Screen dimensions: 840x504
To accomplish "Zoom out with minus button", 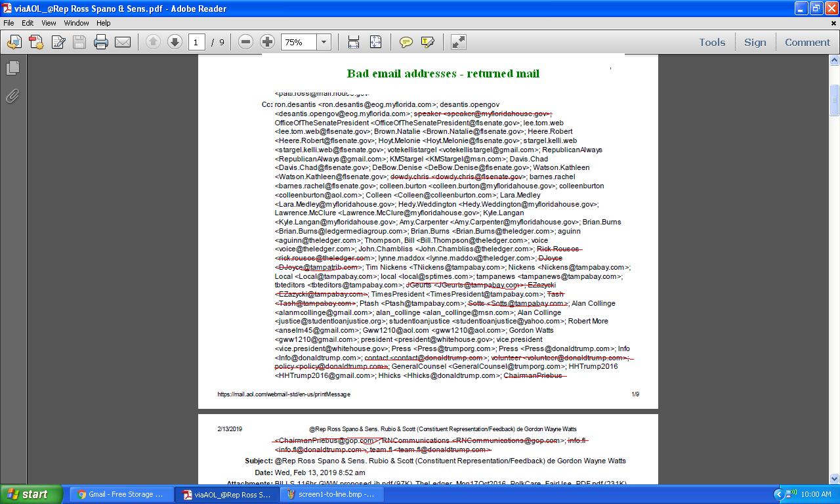I will click(x=245, y=42).
